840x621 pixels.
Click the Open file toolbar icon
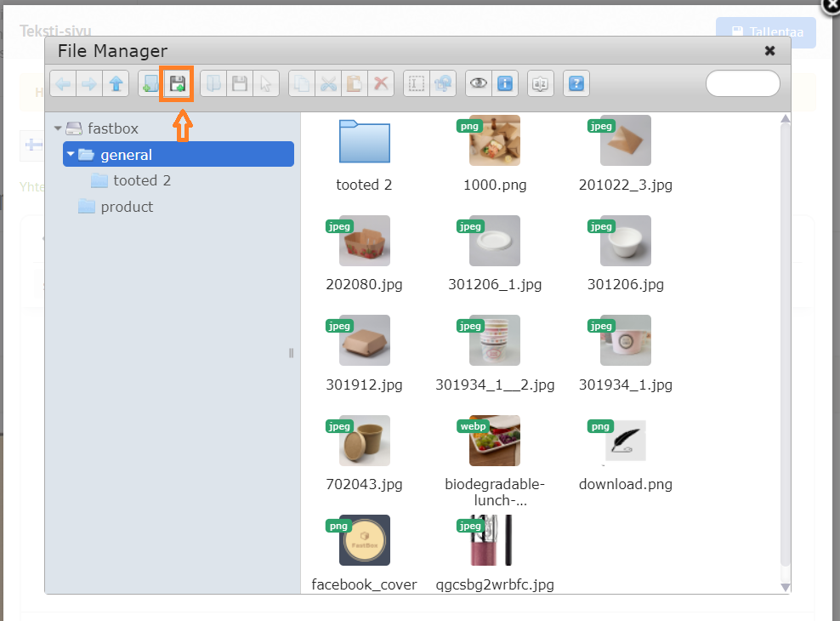(x=213, y=83)
